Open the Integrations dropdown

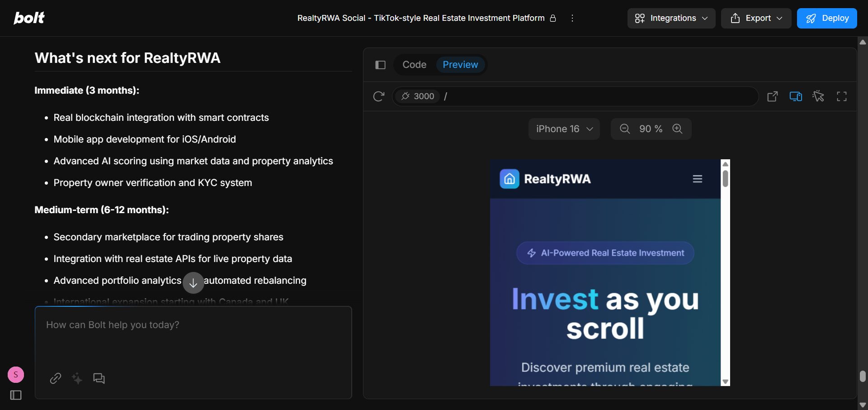(671, 18)
